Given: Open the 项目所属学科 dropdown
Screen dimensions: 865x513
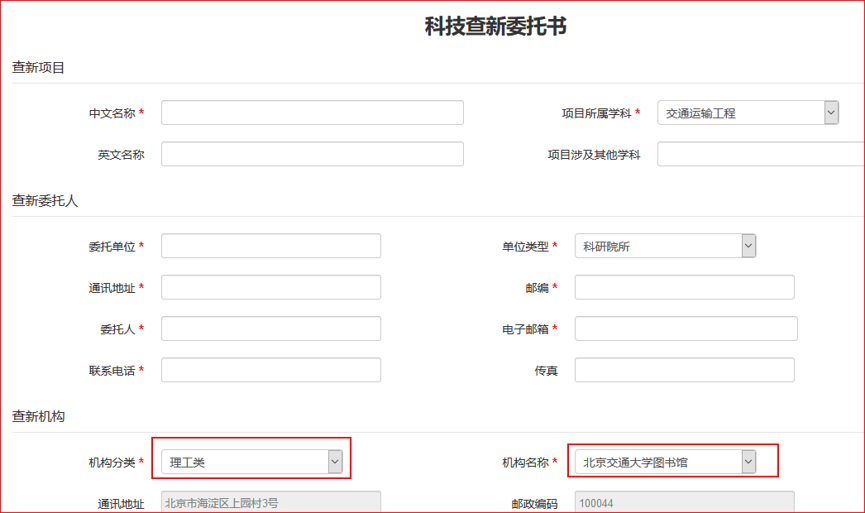Looking at the screenshot, I should 748,113.
